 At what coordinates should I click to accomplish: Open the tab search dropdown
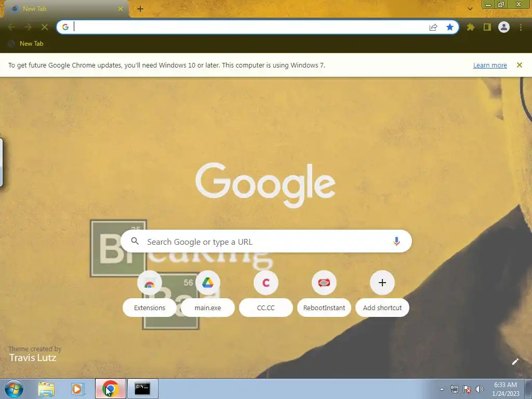tap(470, 9)
